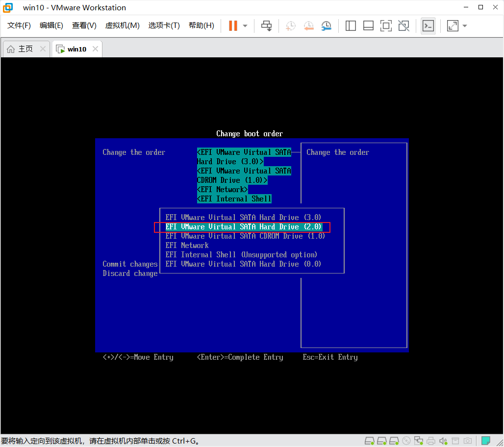Click the first hard disk status icon
This screenshot has width=504, height=447.
click(x=369, y=441)
